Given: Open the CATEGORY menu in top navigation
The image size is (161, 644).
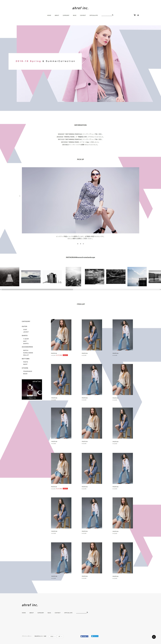Looking at the screenshot, I should click(x=66, y=15).
